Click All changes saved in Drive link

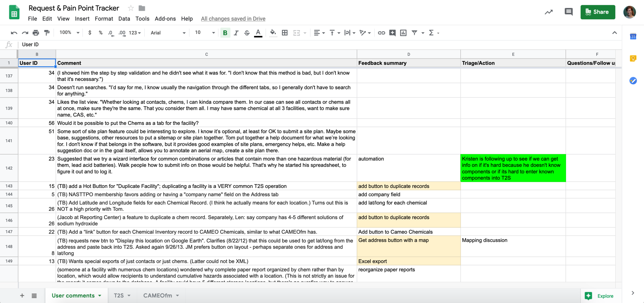(x=233, y=19)
